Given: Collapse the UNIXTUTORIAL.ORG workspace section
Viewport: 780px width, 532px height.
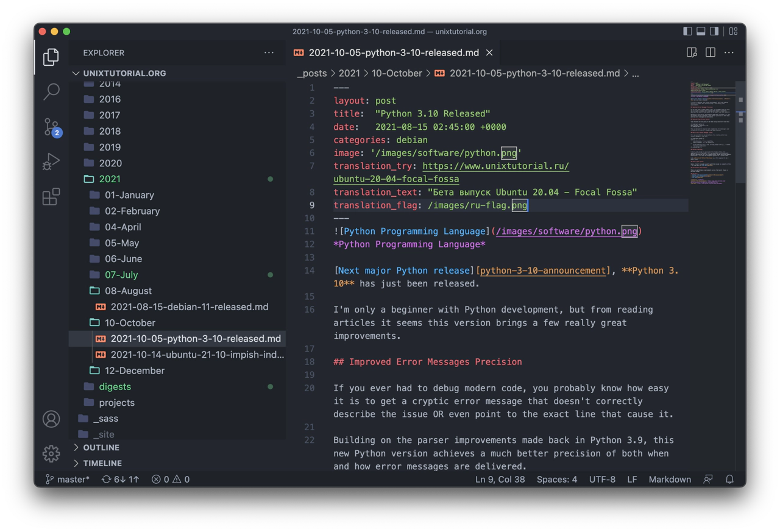Looking at the screenshot, I should [x=177, y=73].
